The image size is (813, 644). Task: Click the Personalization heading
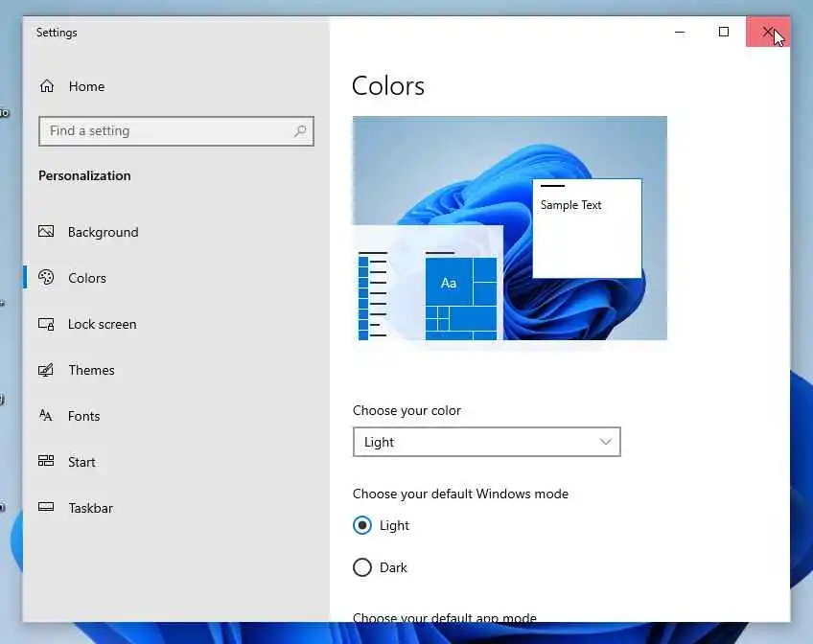84,175
